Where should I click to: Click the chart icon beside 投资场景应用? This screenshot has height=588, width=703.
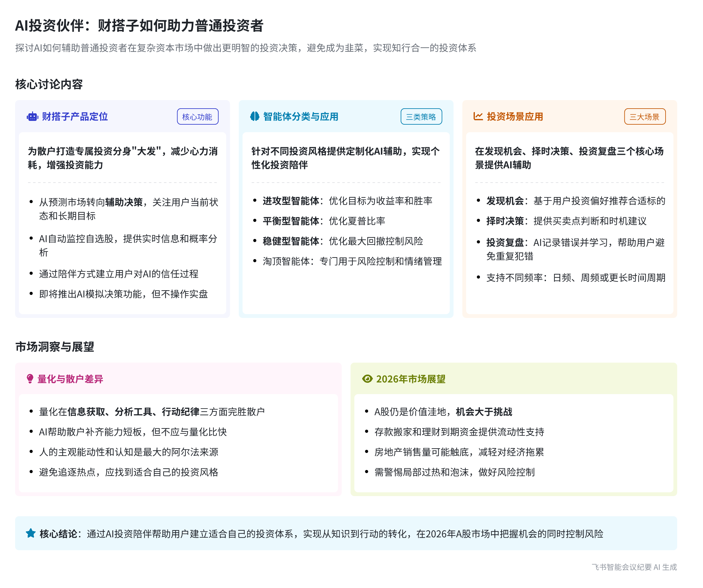pos(478,116)
